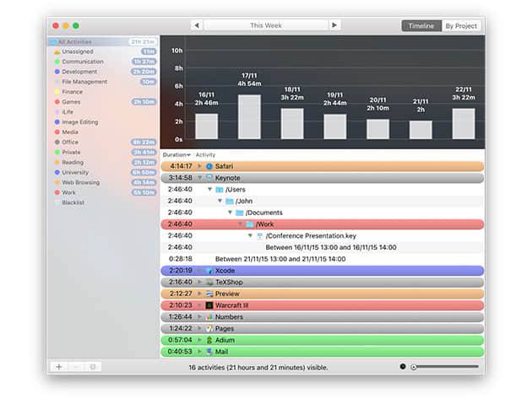Sort by the Activity column header
The image size is (532, 399).
pos(205,155)
